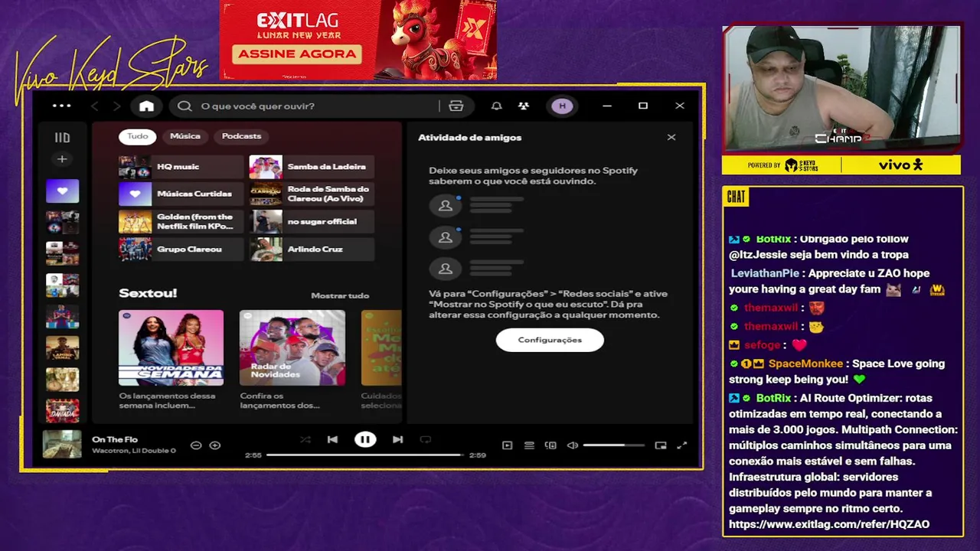Open the Browse icon in the search bar
980x551 pixels.
456,106
